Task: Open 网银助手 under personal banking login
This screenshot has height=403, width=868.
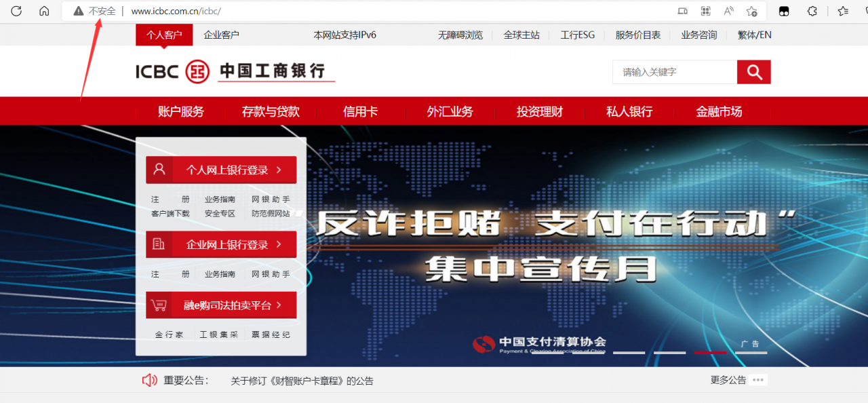Action: tap(271, 199)
